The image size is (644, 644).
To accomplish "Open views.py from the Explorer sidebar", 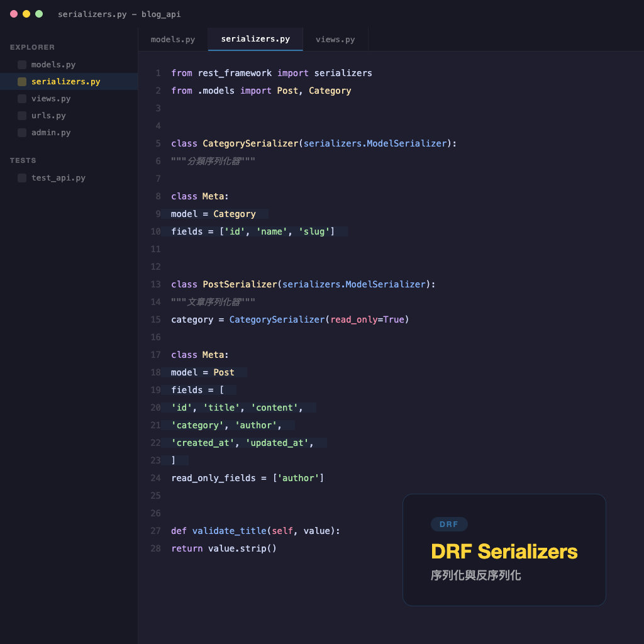I will 69,99.
